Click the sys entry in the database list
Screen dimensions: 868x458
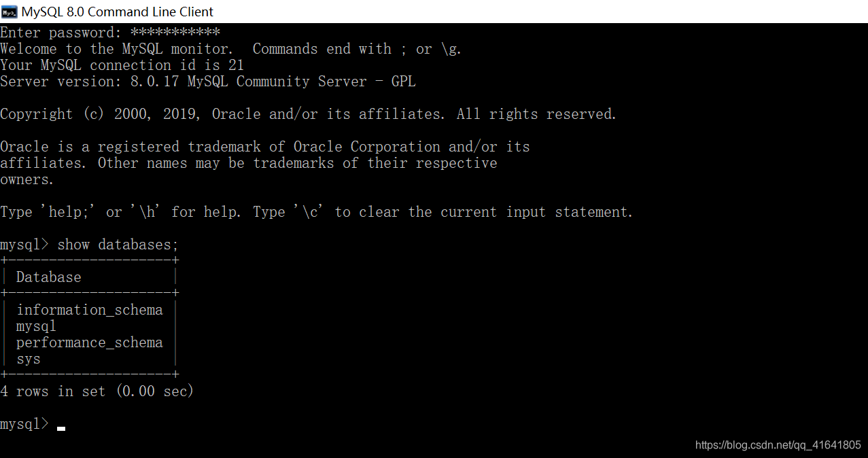[x=29, y=359]
